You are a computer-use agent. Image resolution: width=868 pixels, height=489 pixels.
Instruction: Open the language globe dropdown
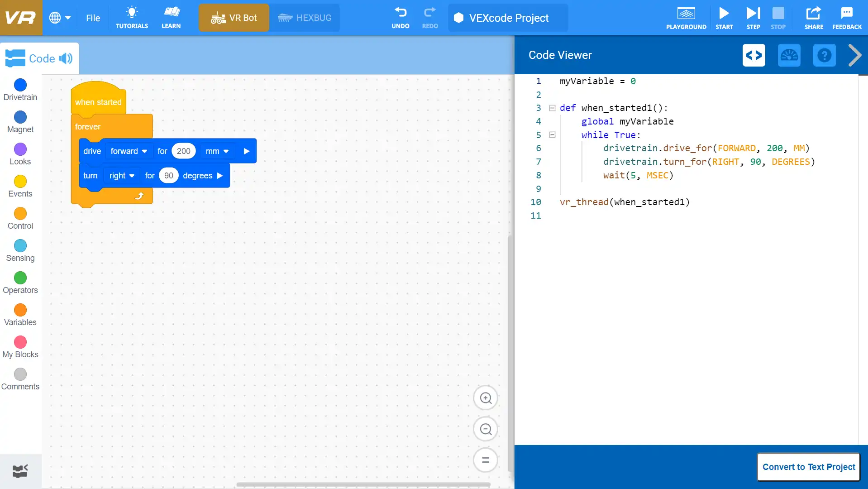[x=60, y=18]
